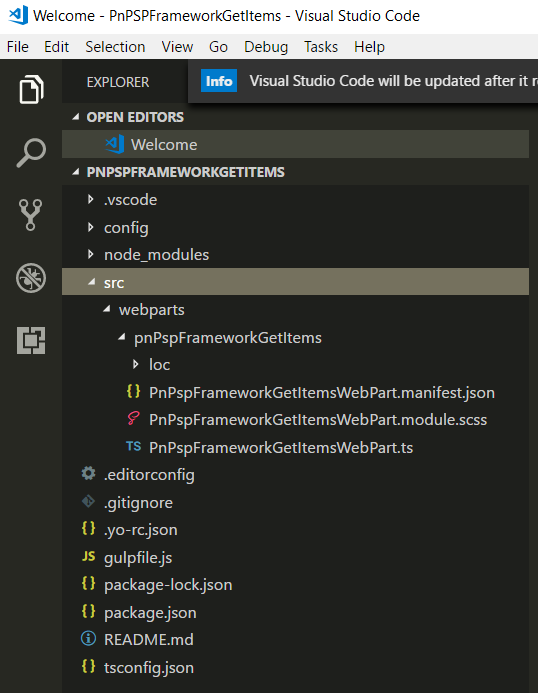
Task: Collapse the OPEN EDITORS section
Action: click(76, 117)
